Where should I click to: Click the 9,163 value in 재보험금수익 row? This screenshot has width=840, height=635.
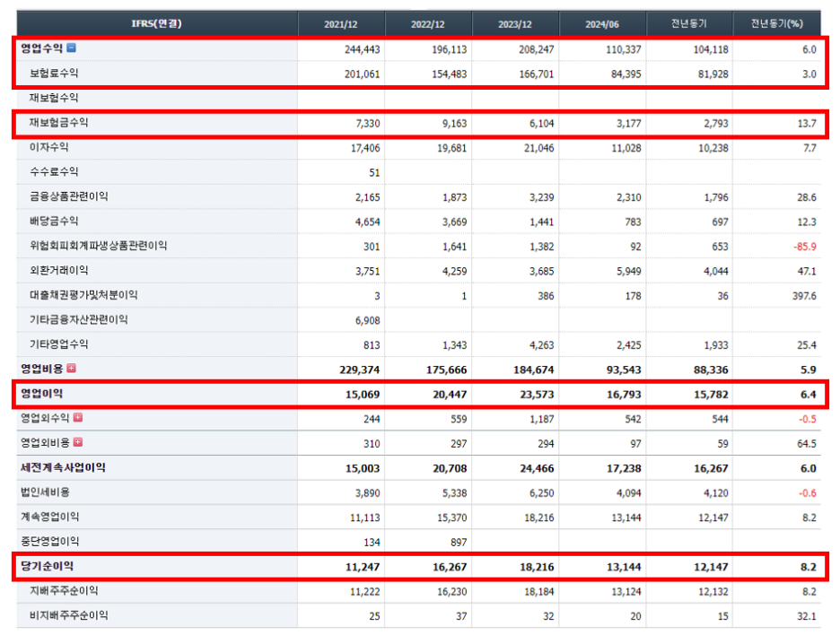pos(454,123)
